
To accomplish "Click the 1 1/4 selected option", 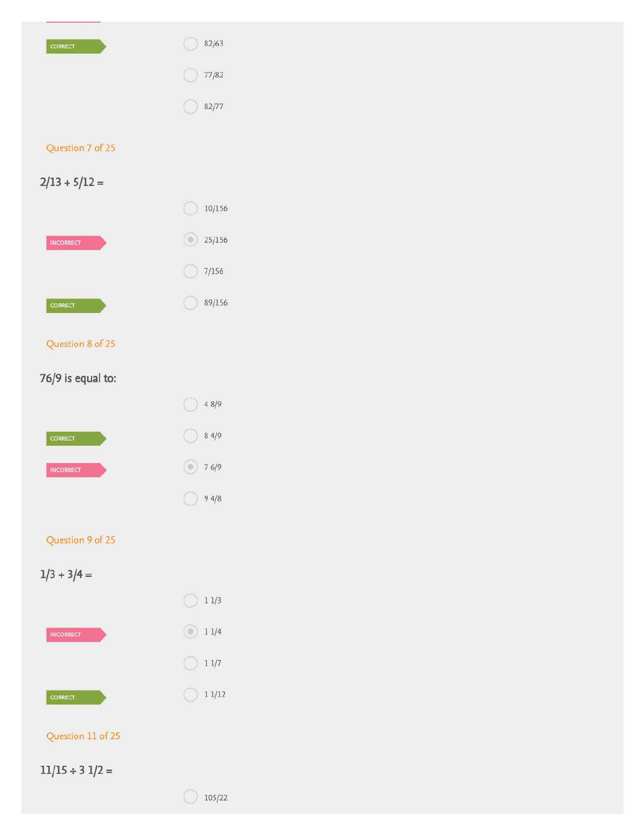I will tap(190, 632).
